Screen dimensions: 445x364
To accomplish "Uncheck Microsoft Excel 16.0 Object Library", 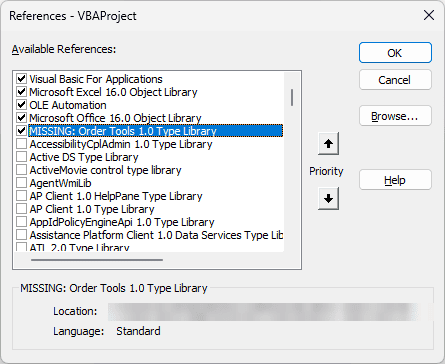I will pyautogui.click(x=22, y=92).
